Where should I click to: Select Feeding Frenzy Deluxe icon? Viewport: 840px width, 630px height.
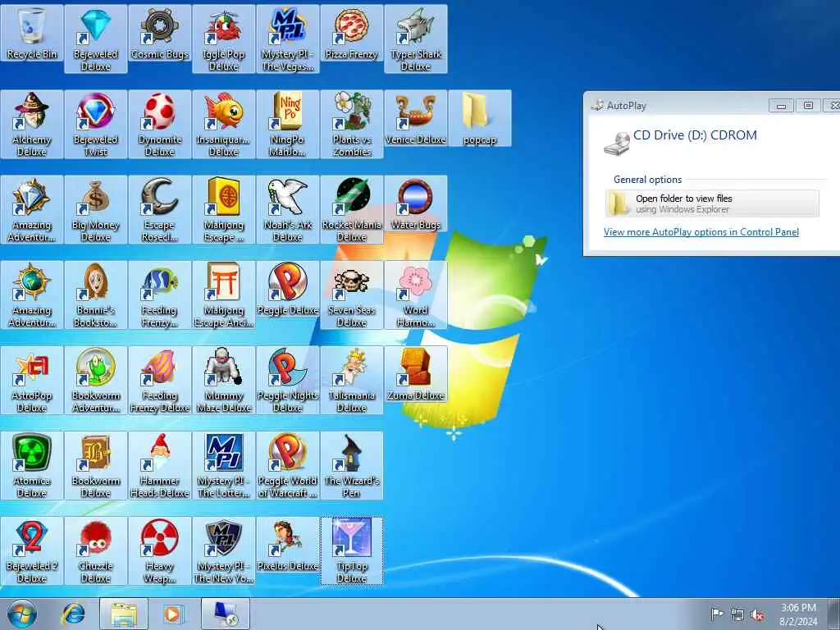click(160, 381)
